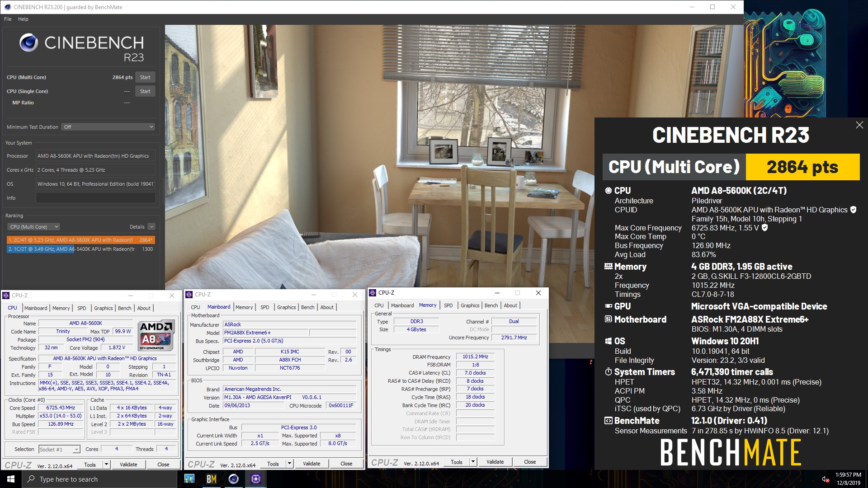Click the Cores x GHz field in Cinebench
The width and height of the screenshot is (868, 488).
coord(95,170)
